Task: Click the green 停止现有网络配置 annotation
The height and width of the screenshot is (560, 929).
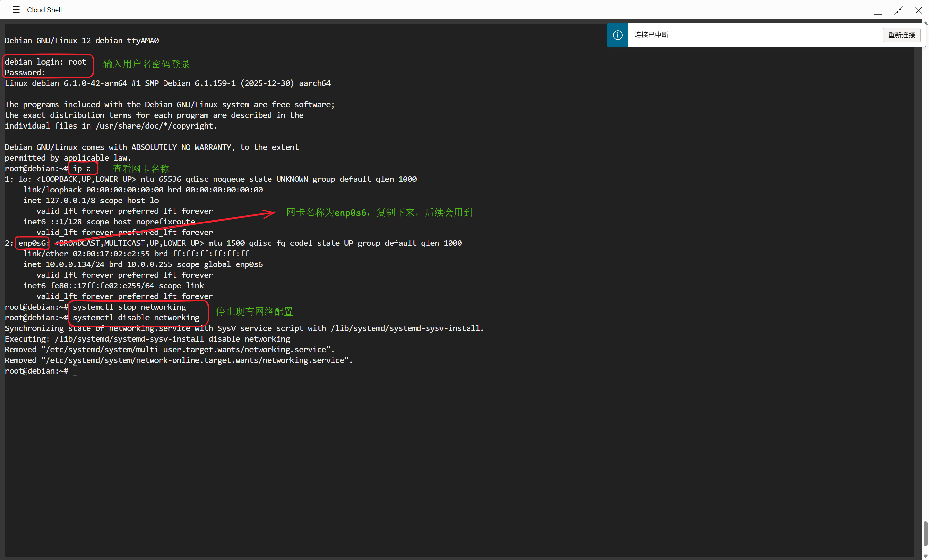Action: (x=255, y=312)
